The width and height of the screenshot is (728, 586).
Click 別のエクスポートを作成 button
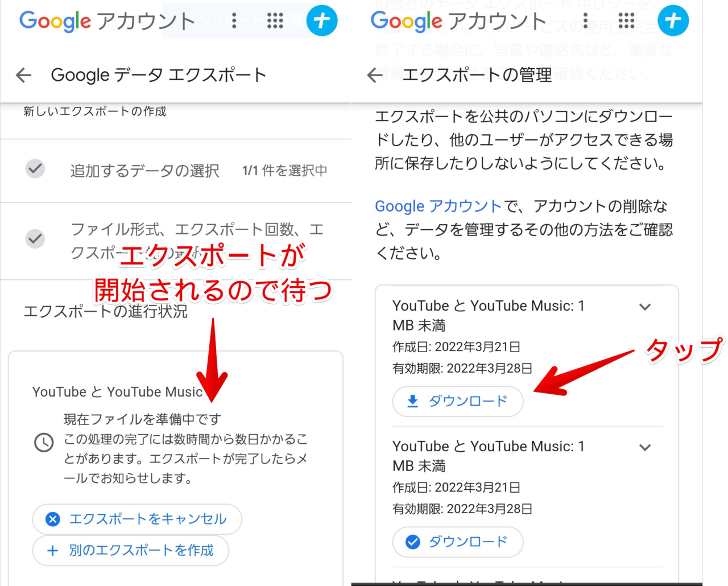[130, 550]
